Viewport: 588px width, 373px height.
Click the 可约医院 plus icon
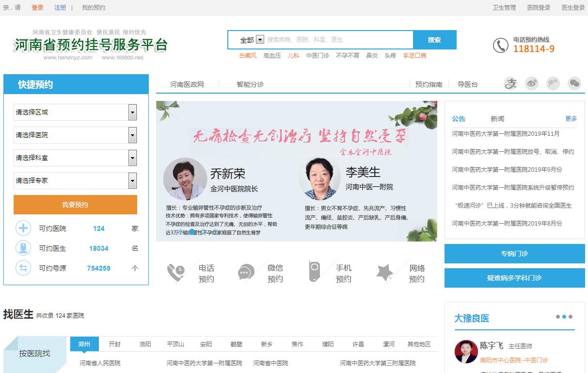[23, 228]
